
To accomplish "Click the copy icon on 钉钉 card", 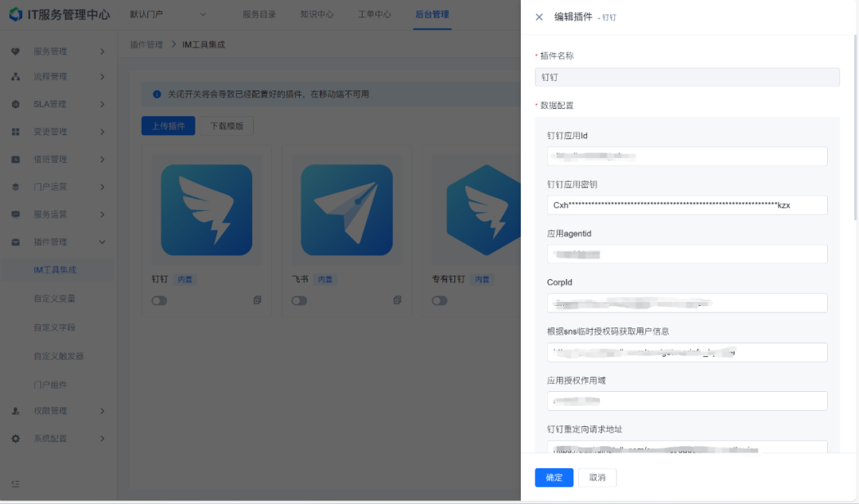I will point(257,300).
